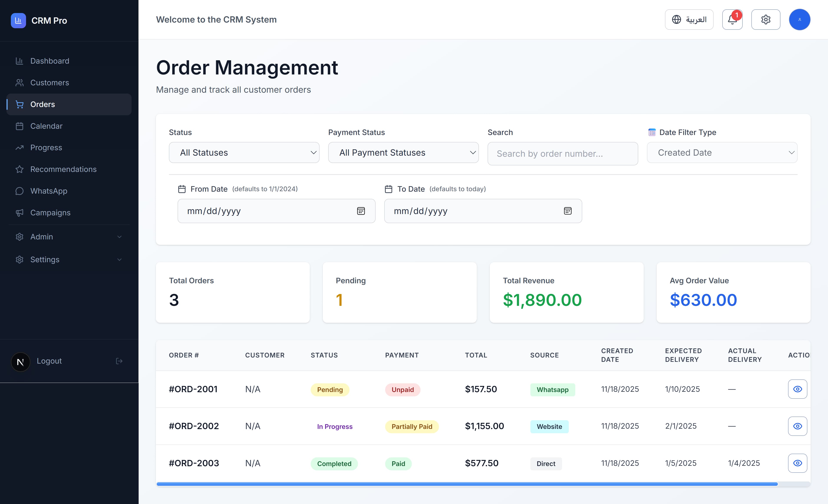Select Orders in the sidebar
828x504 pixels.
click(69, 104)
